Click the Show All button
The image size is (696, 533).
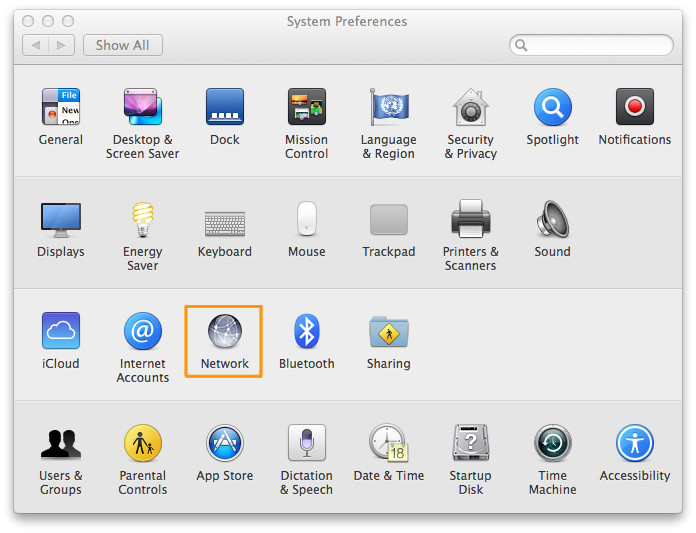tap(123, 45)
